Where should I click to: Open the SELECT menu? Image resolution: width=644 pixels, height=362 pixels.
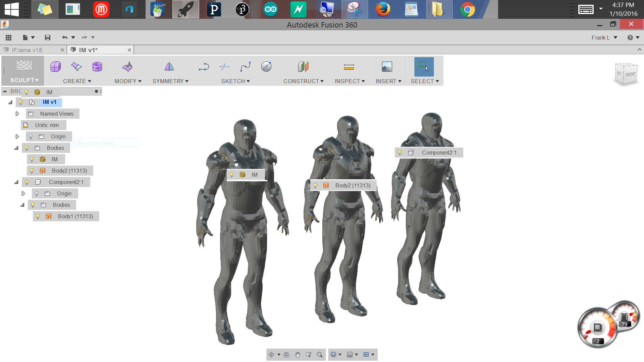pyautogui.click(x=425, y=81)
